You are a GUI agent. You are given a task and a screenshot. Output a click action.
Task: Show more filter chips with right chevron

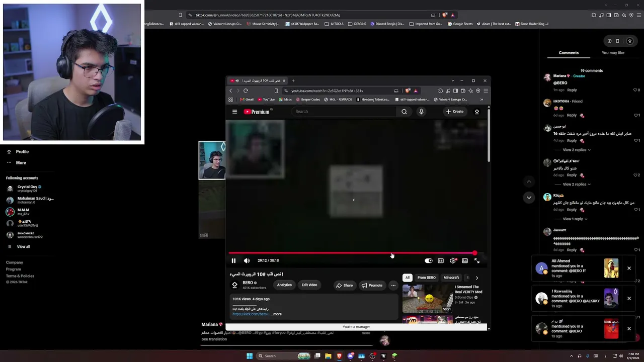477,278
